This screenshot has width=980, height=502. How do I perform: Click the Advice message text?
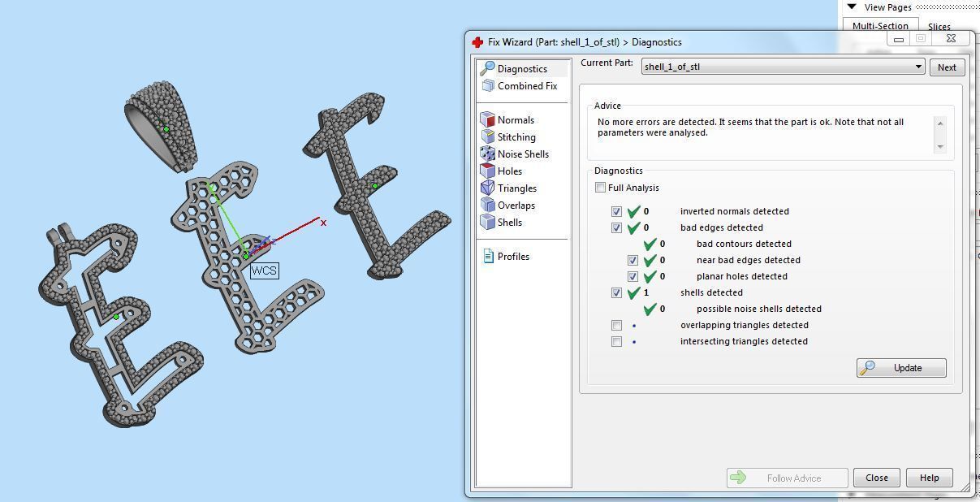coord(751,128)
